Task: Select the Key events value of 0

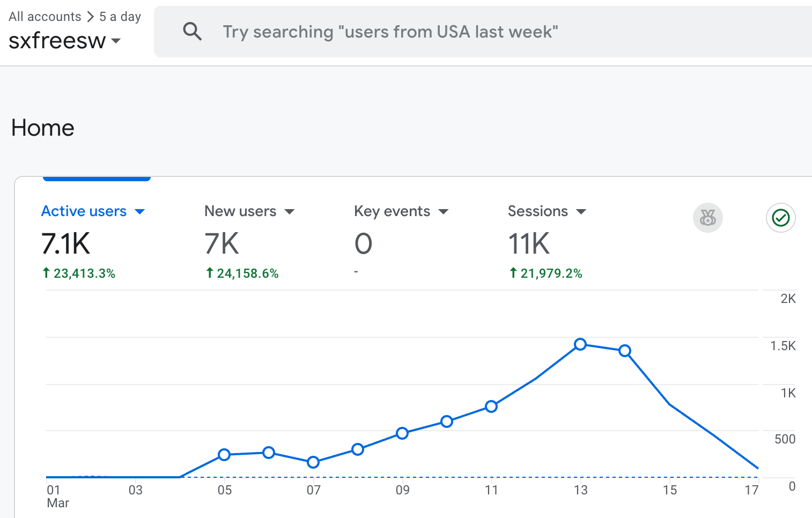Action: coord(363,244)
